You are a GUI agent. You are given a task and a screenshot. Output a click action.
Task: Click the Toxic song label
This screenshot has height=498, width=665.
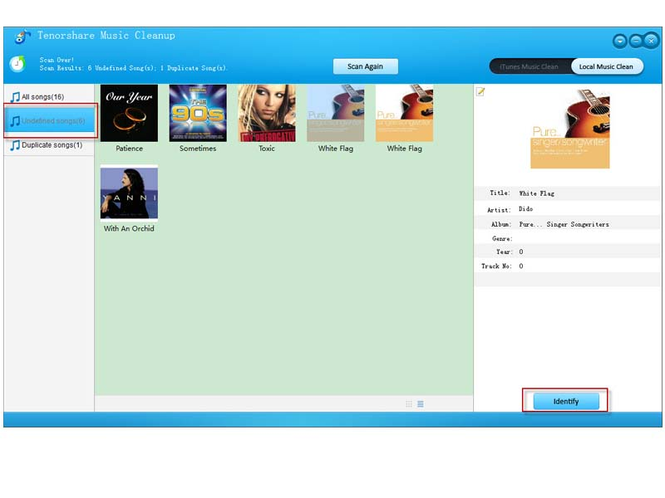(x=267, y=148)
